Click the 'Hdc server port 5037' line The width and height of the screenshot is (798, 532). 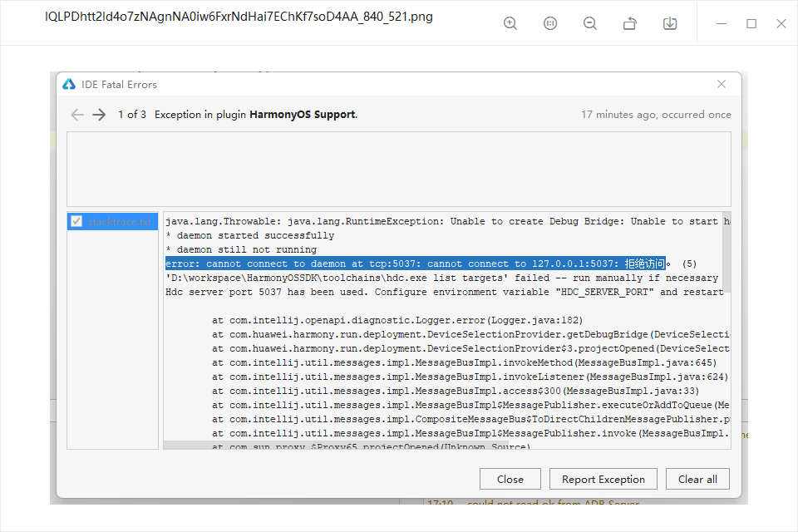pos(444,293)
